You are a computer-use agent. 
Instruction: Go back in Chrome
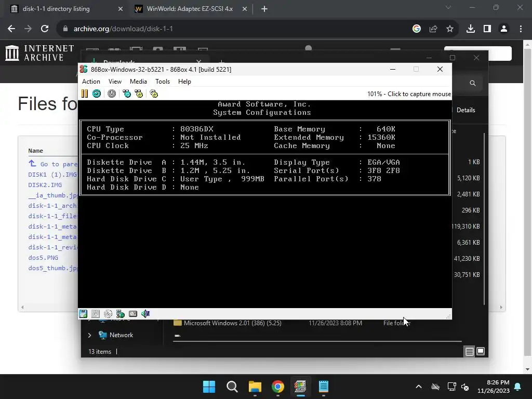(x=11, y=29)
